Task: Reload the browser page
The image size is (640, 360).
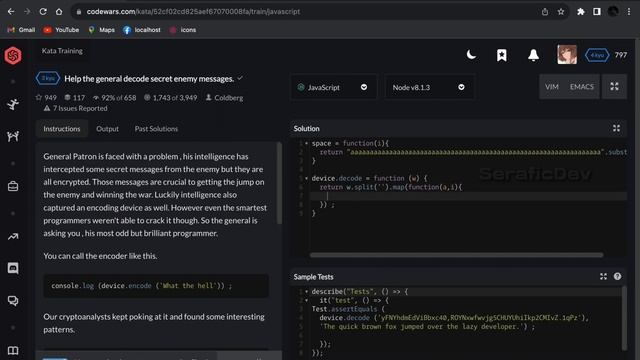Action: [43, 11]
